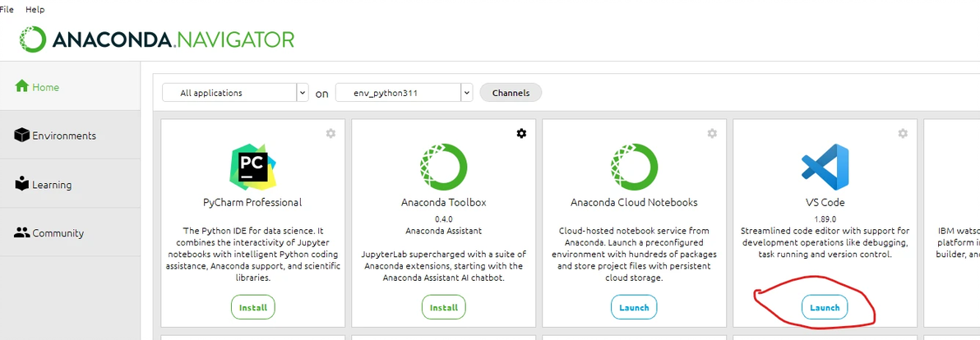Click the PyCharm Professional app icon
The height and width of the screenshot is (340, 980).
click(x=252, y=167)
